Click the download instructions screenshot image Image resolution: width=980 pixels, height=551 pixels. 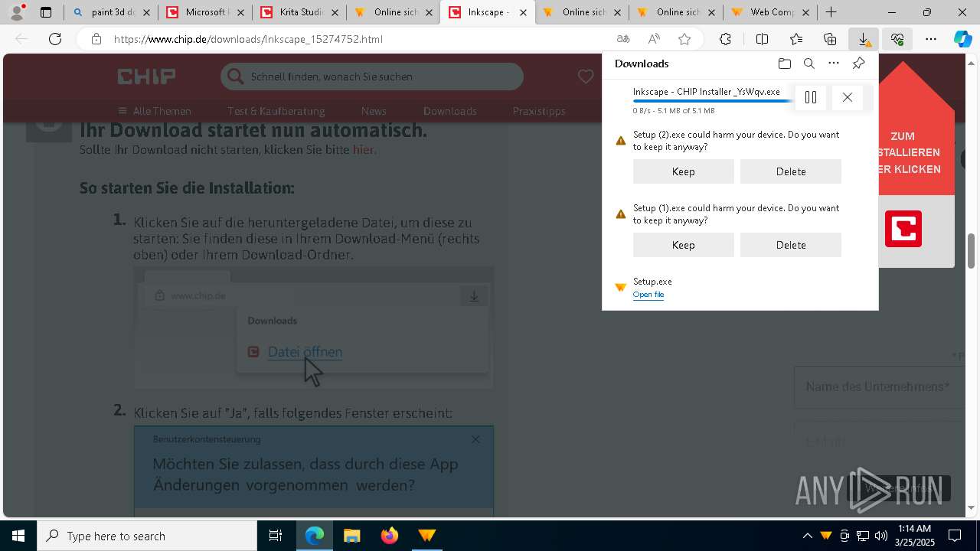(314, 328)
